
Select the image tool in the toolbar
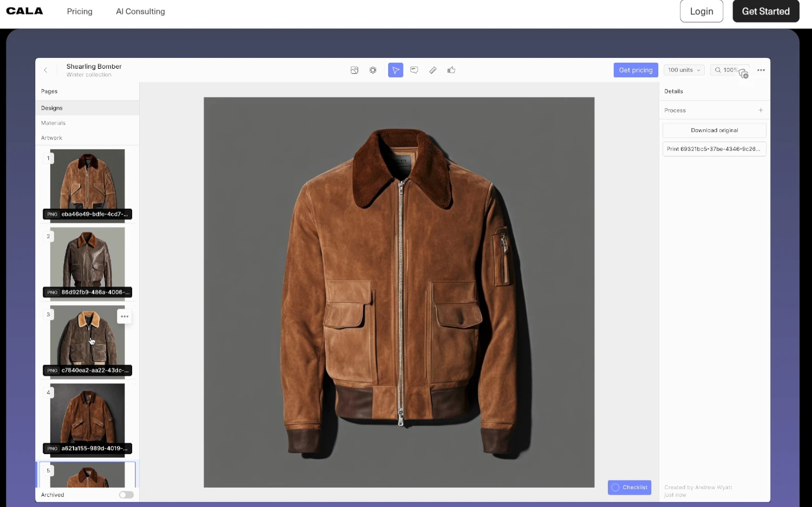pos(354,70)
